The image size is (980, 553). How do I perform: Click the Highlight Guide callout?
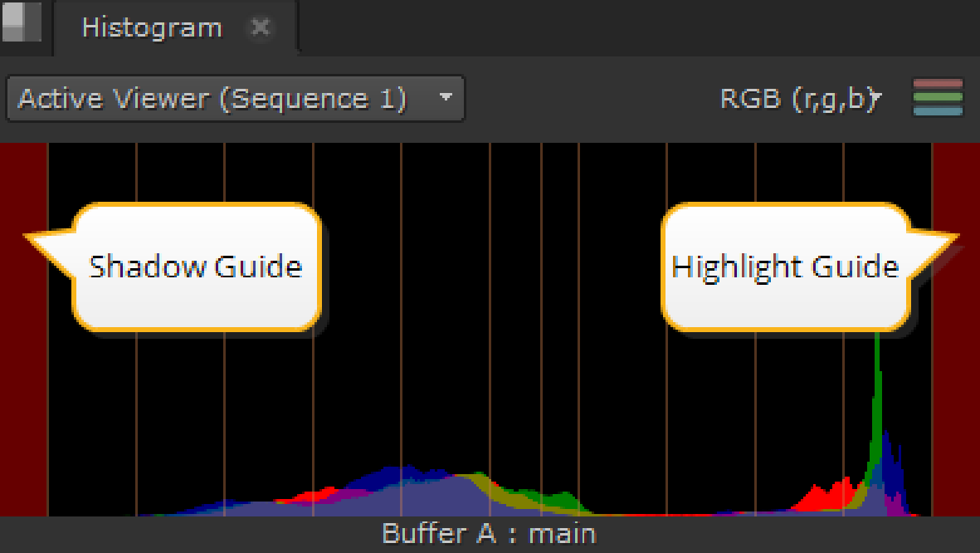(x=785, y=267)
